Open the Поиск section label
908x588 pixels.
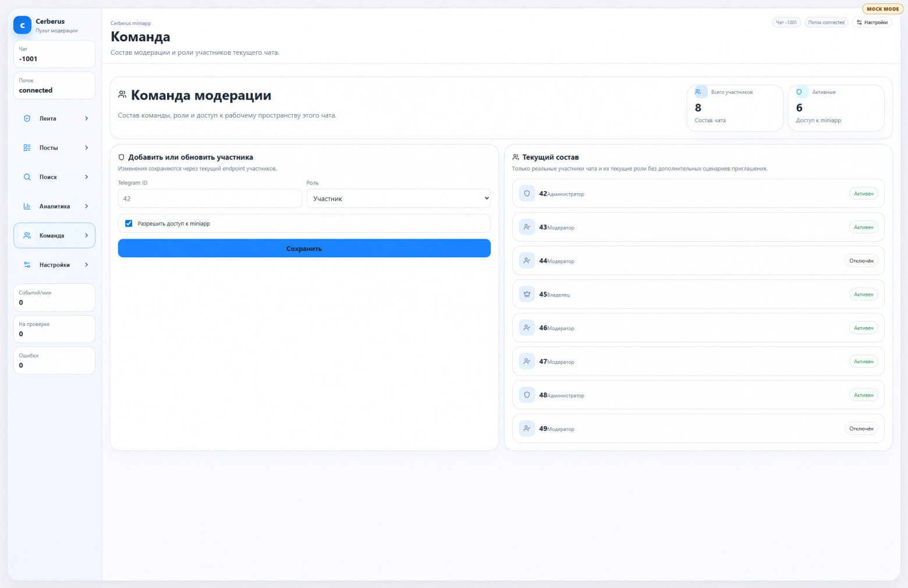point(48,177)
